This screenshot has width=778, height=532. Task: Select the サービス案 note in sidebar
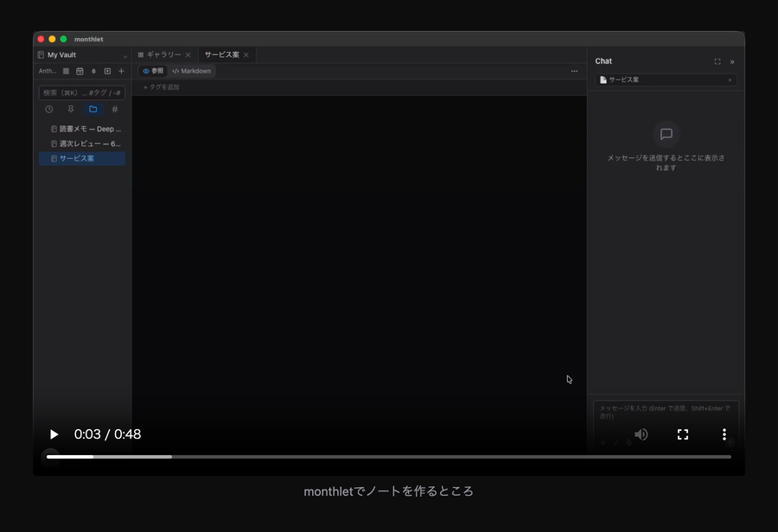point(82,159)
